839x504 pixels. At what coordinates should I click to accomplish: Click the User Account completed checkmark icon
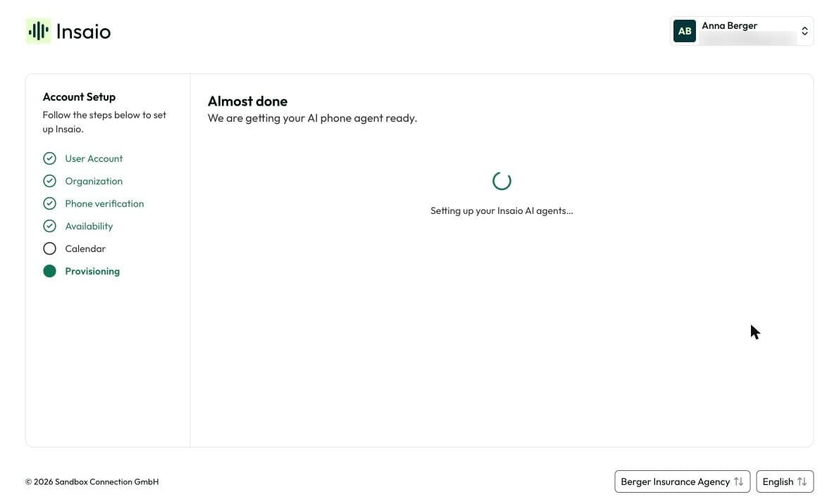coord(49,158)
